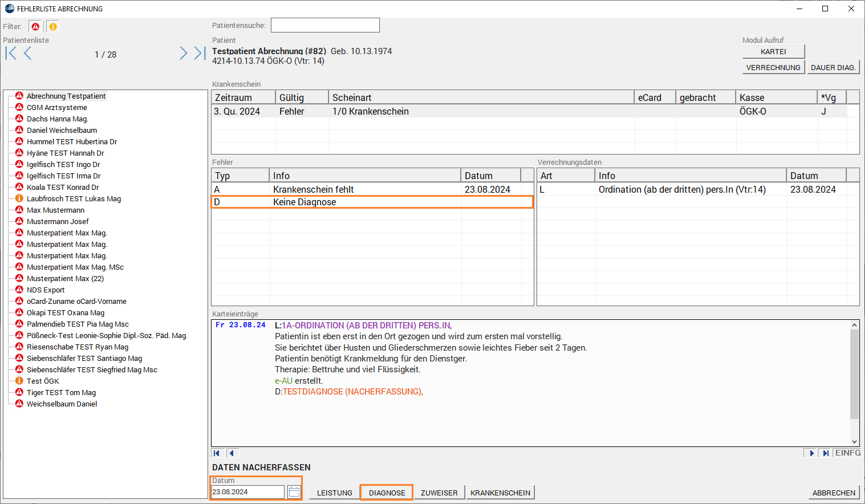Click the KRANKENSCHEIN button
The width and height of the screenshot is (865, 504).
pos(500,493)
